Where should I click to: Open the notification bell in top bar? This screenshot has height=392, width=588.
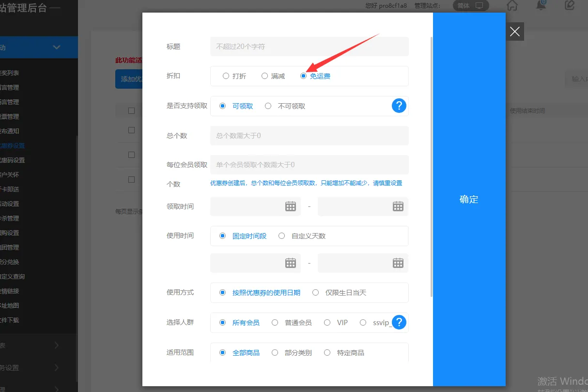pyautogui.click(x=541, y=5)
